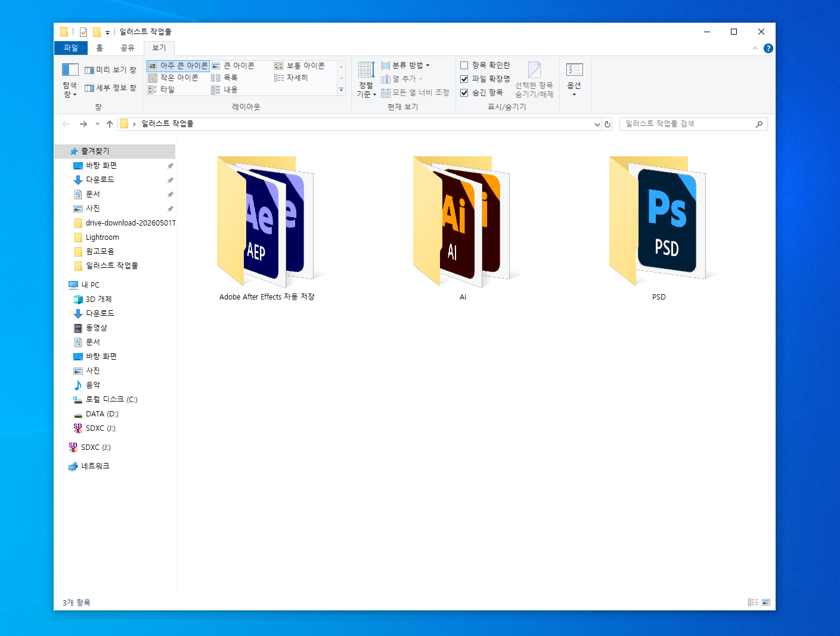
Task: Open the recent locations dropdown arrow
Action: [x=97, y=124]
